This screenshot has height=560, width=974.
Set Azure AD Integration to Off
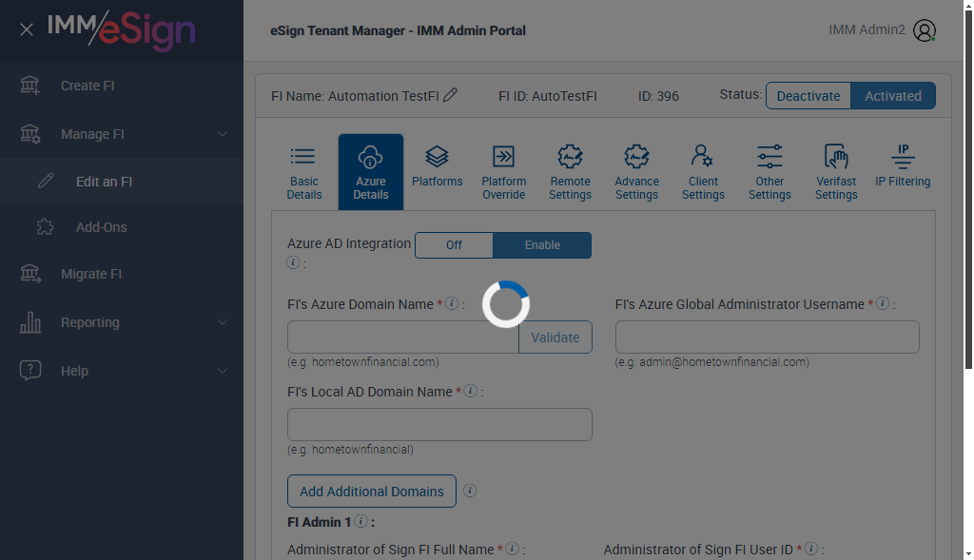tap(454, 245)
